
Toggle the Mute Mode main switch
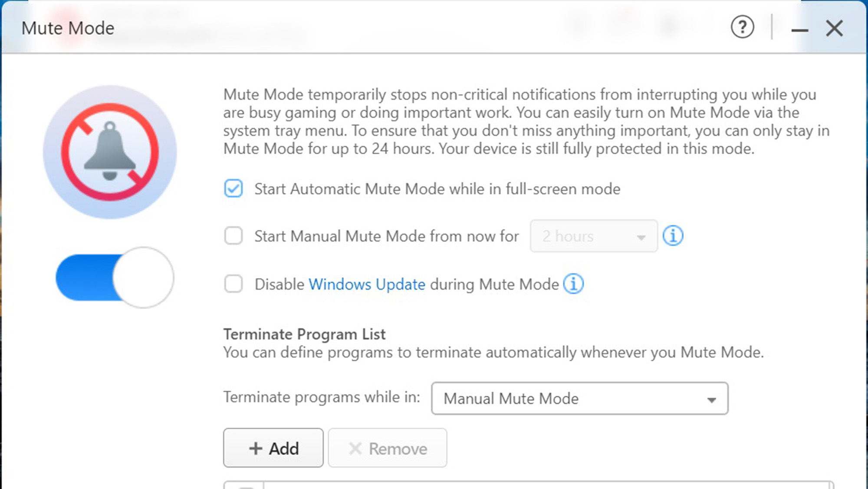coord(115,278)
